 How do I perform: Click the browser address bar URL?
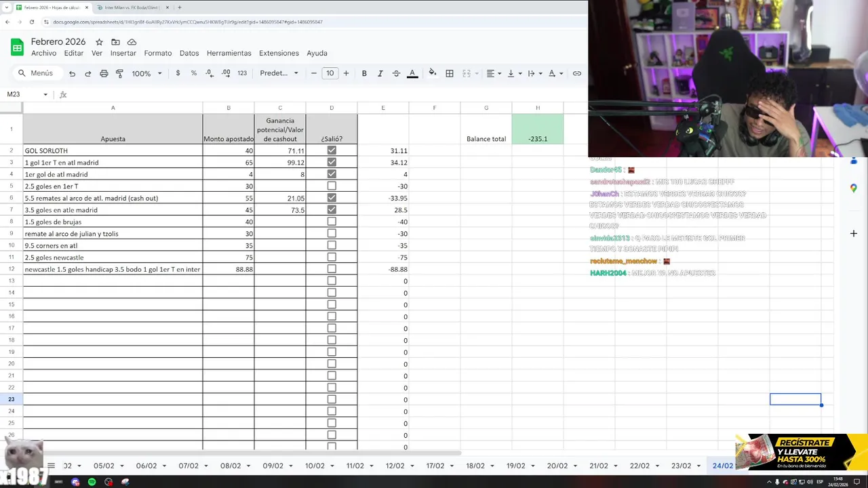click(x=188, y=22)
